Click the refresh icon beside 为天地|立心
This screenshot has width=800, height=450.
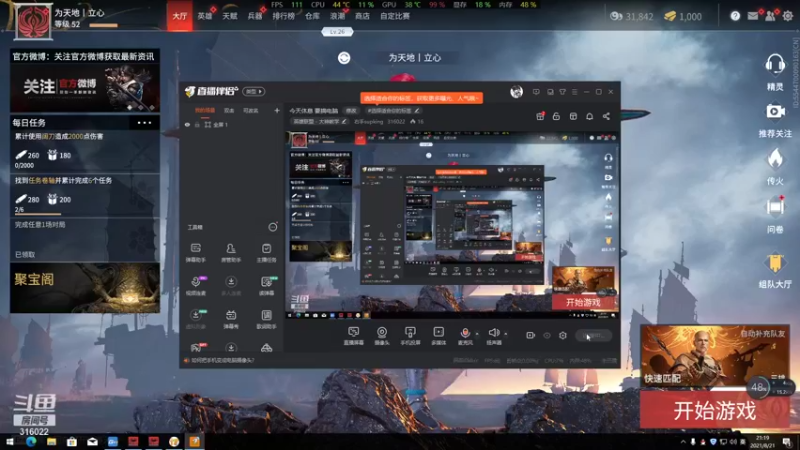344,58
